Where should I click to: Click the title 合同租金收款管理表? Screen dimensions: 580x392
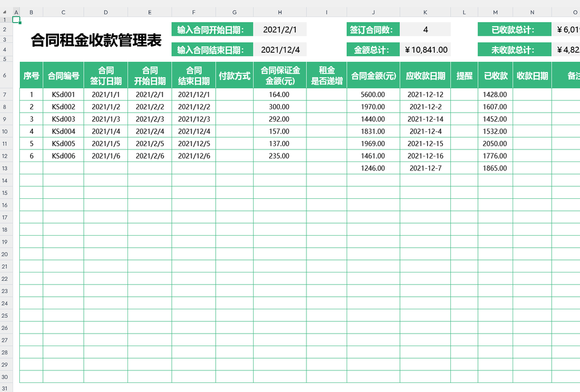(96, 40)
